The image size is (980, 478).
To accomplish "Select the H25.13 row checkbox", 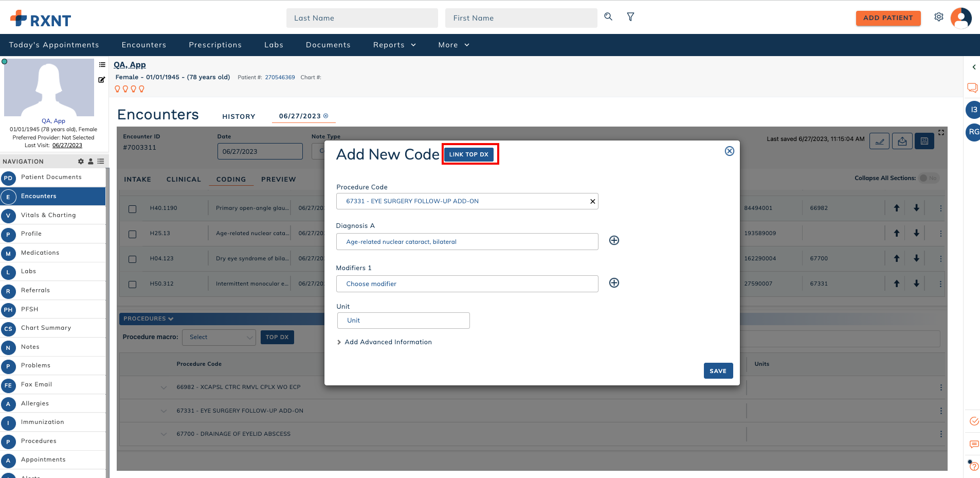I will pos(133,234).
